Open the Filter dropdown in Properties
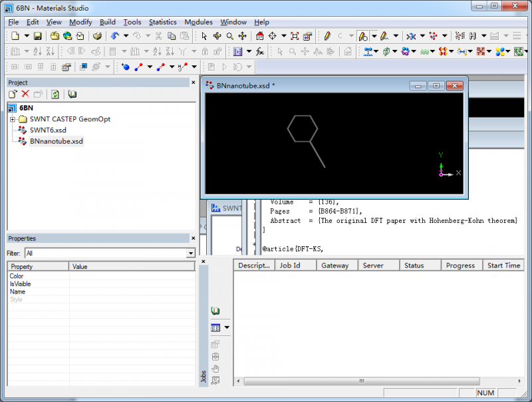532x402 pixels. pos(190,254)
